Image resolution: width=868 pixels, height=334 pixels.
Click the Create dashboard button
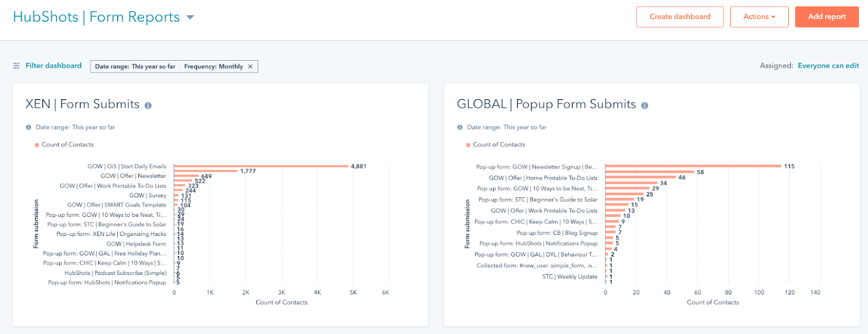(x=680, y=17)
